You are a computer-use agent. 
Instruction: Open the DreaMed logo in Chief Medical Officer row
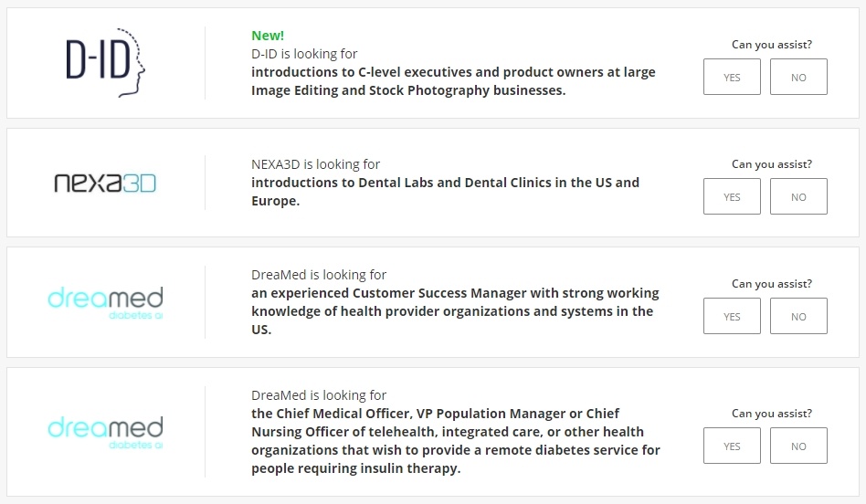click(x=105, y=432)
